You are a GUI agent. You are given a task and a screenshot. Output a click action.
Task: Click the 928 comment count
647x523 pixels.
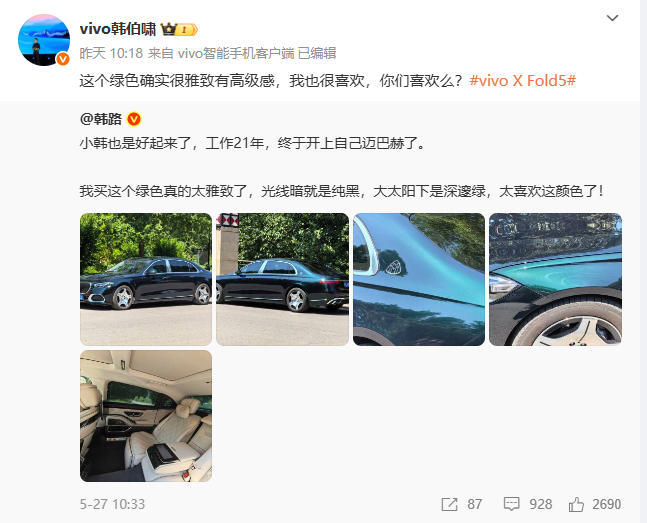pos(541,504)
